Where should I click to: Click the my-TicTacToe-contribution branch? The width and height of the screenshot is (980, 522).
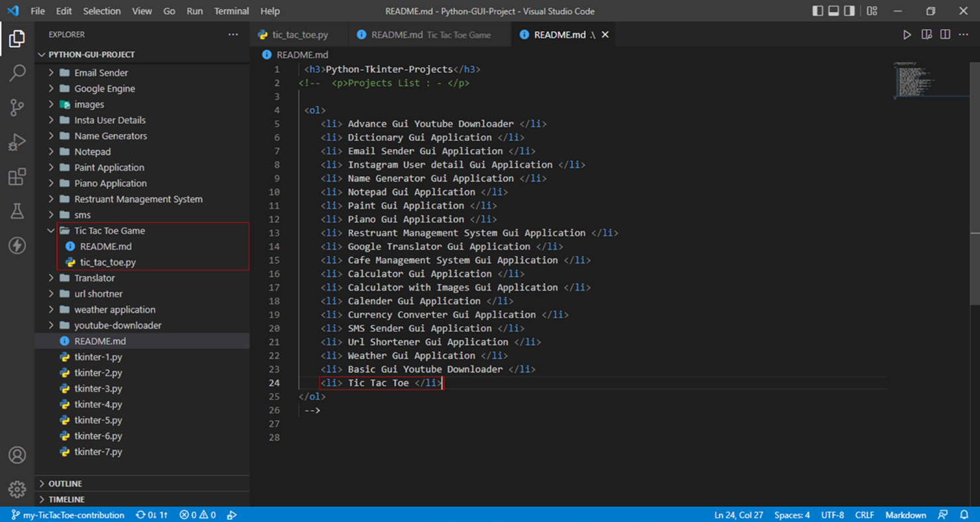click(68, 515)
